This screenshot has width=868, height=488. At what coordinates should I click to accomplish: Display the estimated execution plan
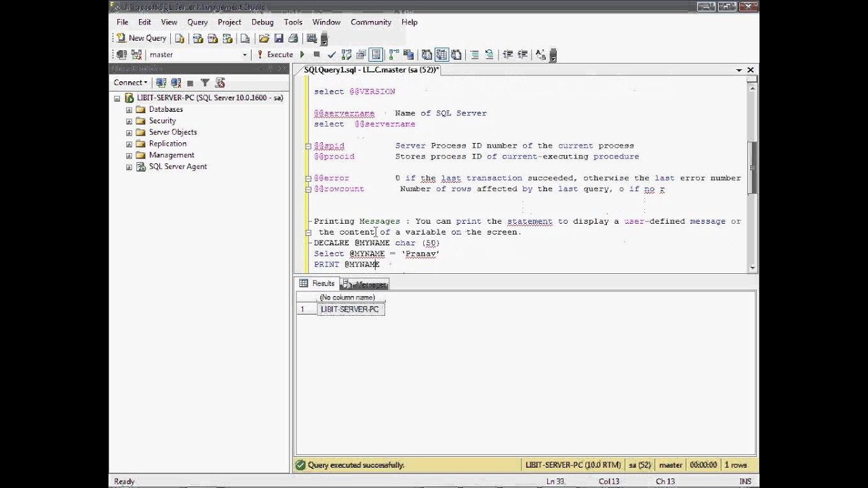click(x=347, y=55)
